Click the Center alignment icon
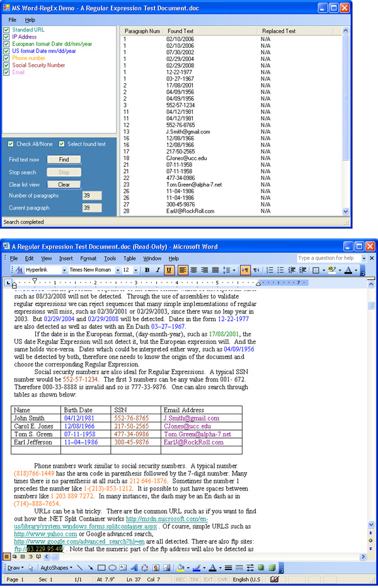Image resolution: width=378 pixels, height=588 pixels. [193, 270]
